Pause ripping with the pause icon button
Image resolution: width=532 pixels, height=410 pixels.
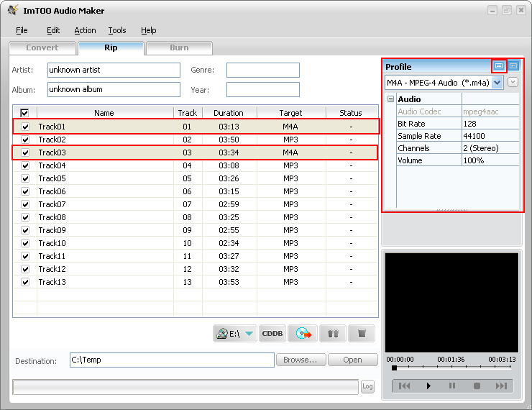pos(333,333)
